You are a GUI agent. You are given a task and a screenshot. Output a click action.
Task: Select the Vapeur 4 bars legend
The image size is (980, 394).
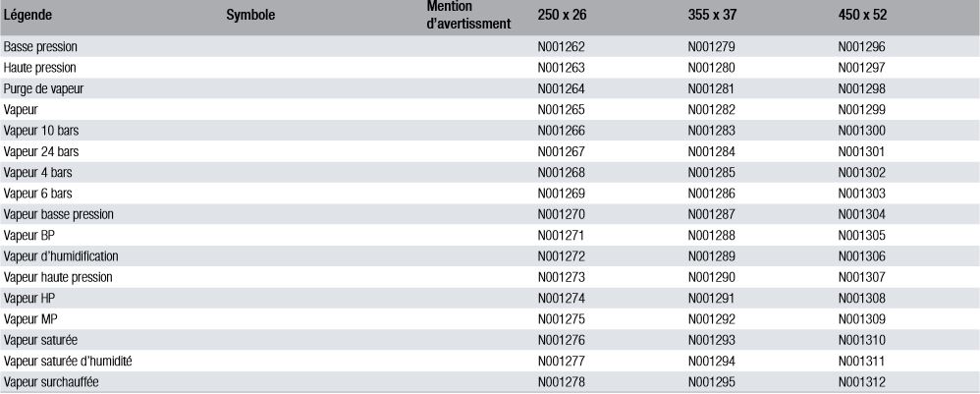(x=37, y=173)
